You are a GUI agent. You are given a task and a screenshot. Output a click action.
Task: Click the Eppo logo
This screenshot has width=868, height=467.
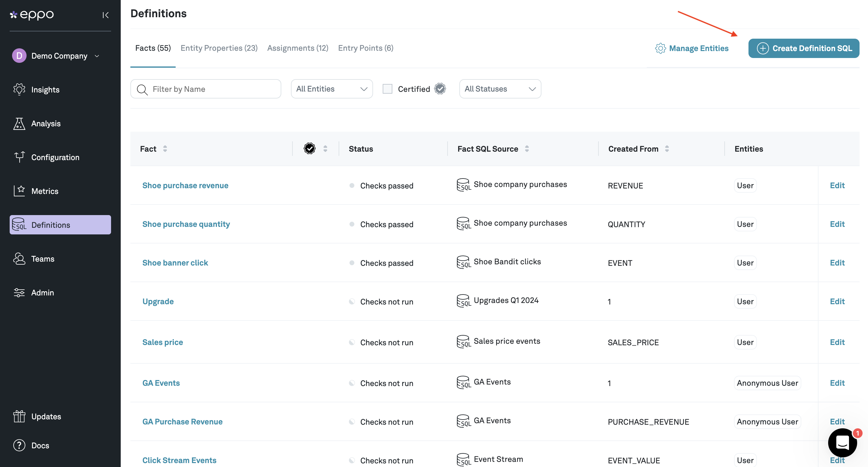click(x=32, y=14)
